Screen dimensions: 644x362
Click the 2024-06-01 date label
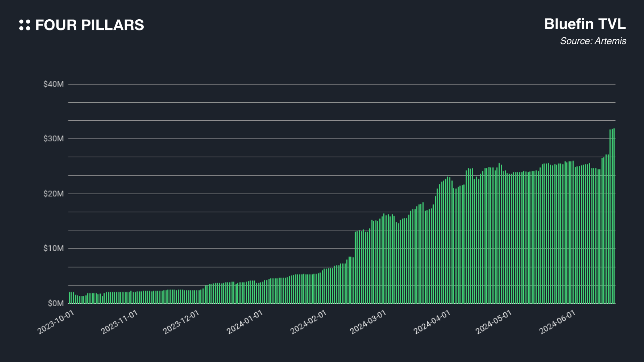[x=557, y=322]
